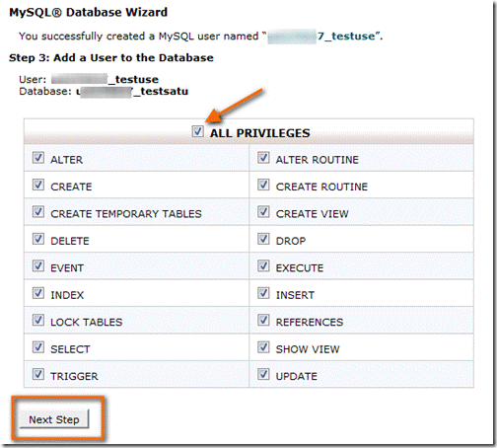Screen dimensions: 497x448
Task: Toggle the CREATE privilege checkbox
Action: pyautogui.click(x=38, y=185)
